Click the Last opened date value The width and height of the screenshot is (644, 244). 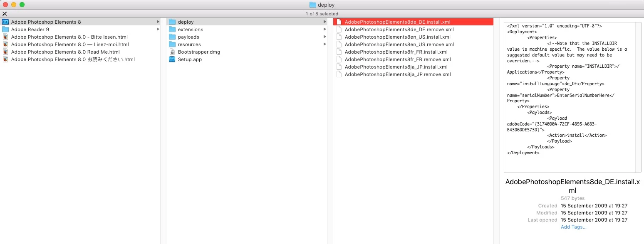pos(594,220)
